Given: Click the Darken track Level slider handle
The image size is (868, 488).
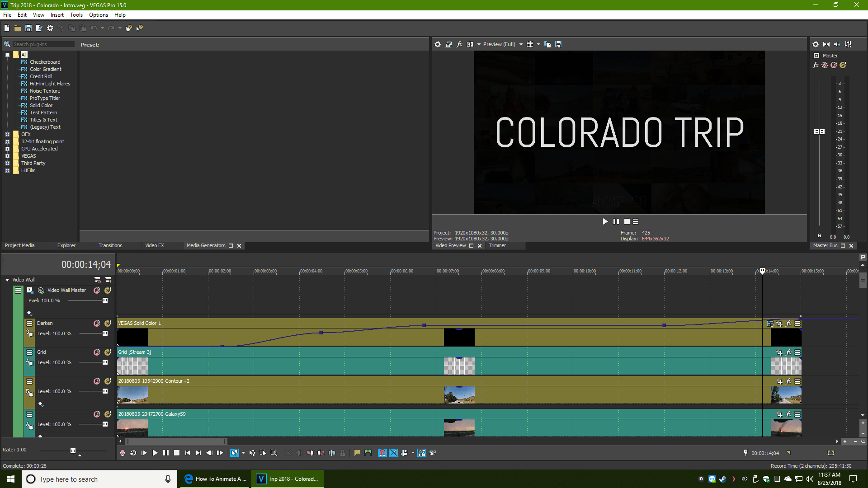Looking at the screenshot, I should (105, 333).
